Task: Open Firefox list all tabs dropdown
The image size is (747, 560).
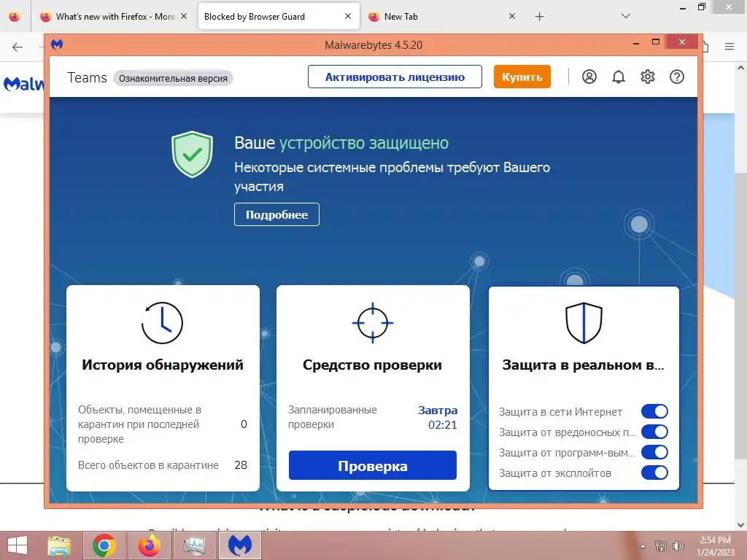Action: pos(626,16)
